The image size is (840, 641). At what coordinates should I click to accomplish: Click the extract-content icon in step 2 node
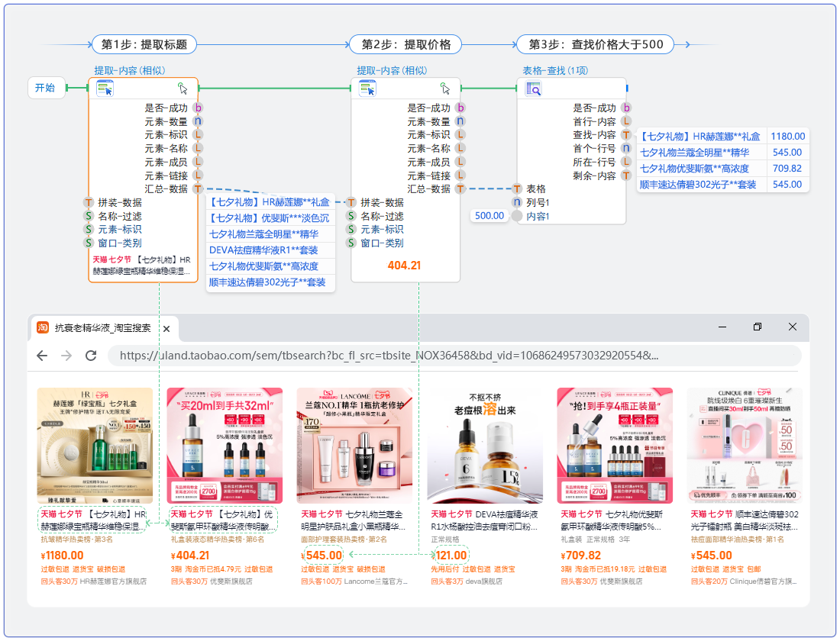[x=367, y=89]
